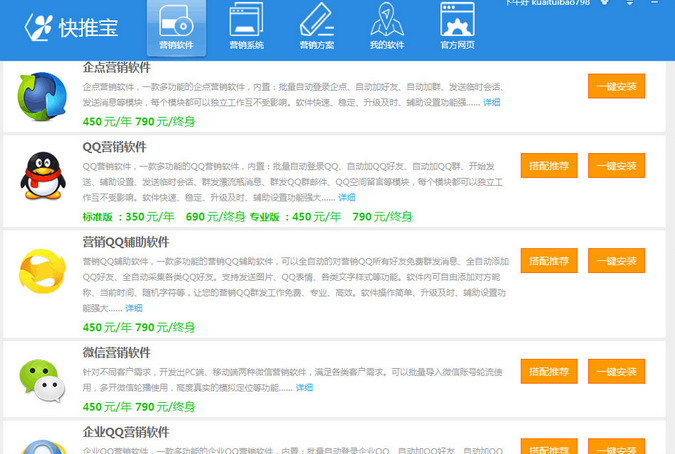Image resolution: width=675 pixels, height=454 pixels.
Task: Click the QQ penguin icon
Action: pyautogui.click(x=43, y=176)
